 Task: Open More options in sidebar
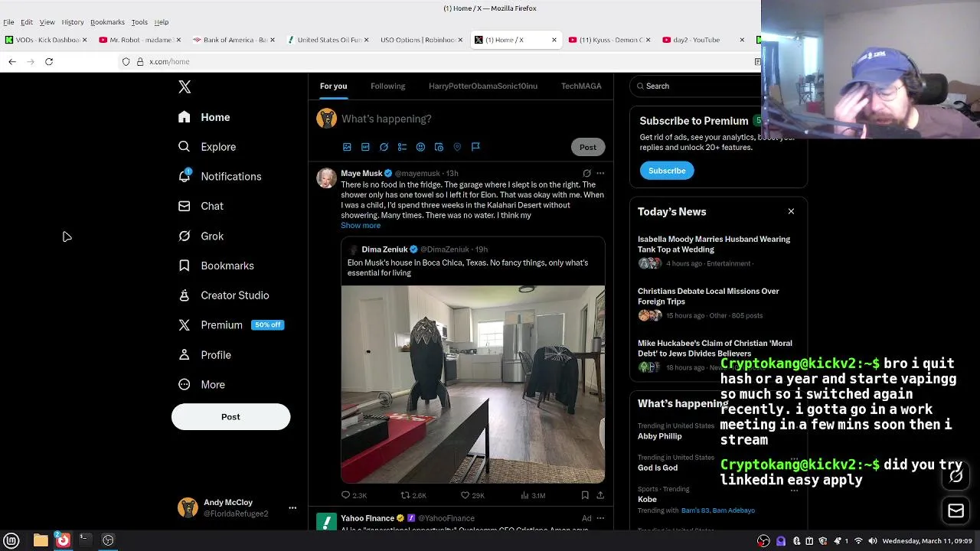202,385
